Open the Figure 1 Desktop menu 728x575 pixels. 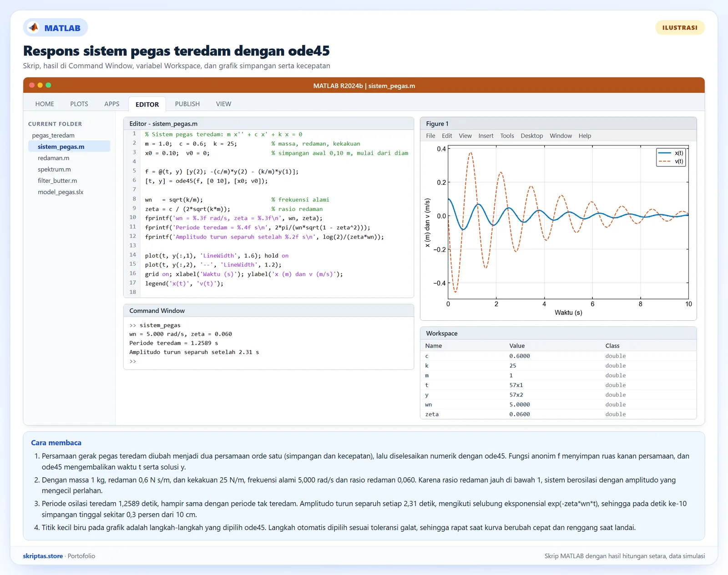[x=532, y=136]
